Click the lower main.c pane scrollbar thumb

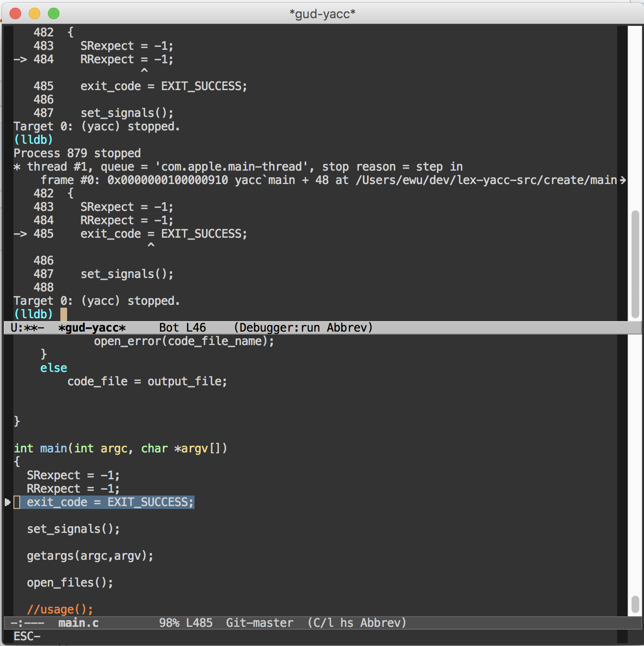pos(635,605)
